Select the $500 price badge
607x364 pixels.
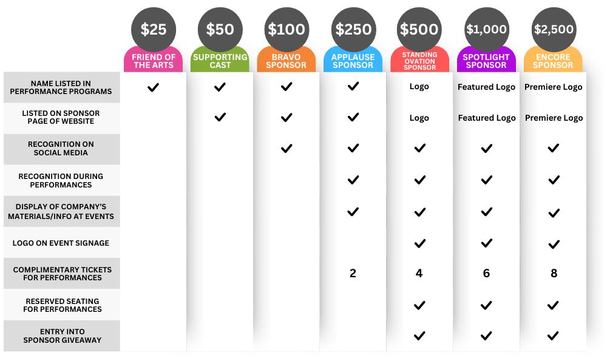click(x=419, y=29)
